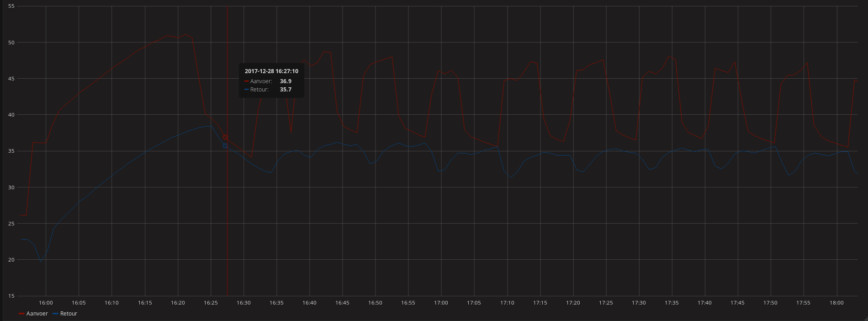Click the 16:00 x-axis label
Image resolution: width=868 pixels, height=321 pixels.
pyautogui.click(x=46, y=303)
